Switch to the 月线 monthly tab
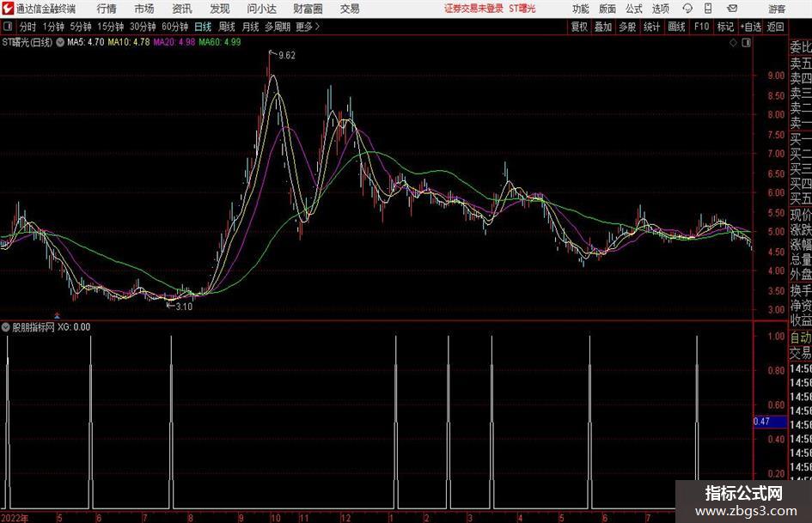 (250, 27)
